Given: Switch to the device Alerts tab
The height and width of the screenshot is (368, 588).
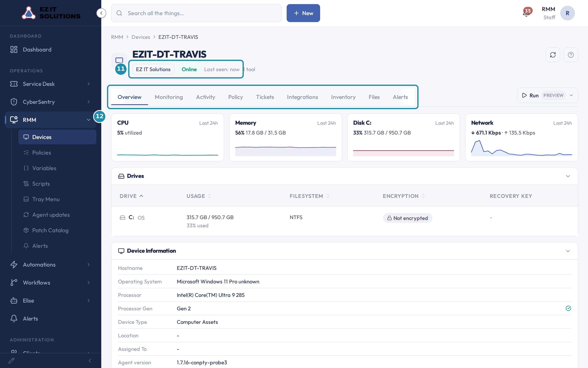Looking at the screenshot, I should [400, 97].
